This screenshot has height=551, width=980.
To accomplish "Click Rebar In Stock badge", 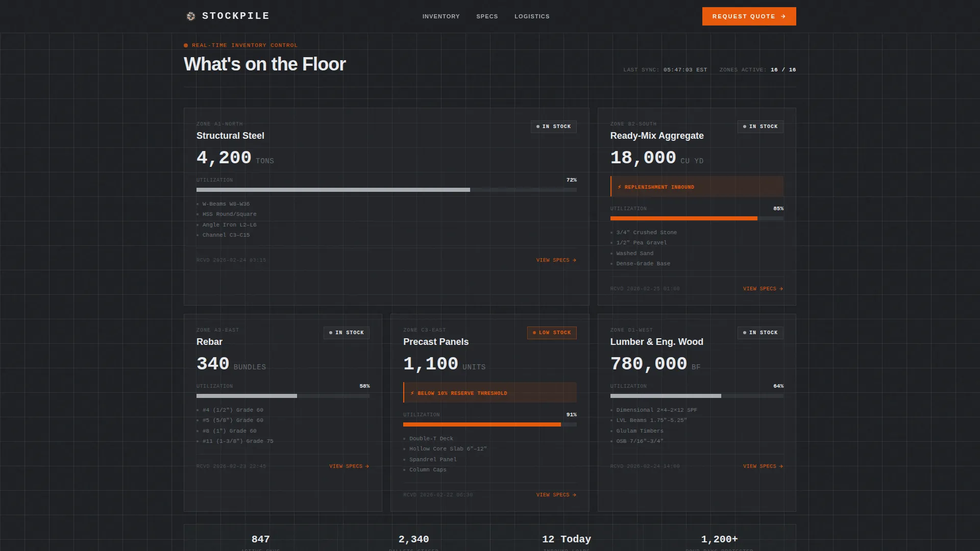I will (x=347, y=333).
